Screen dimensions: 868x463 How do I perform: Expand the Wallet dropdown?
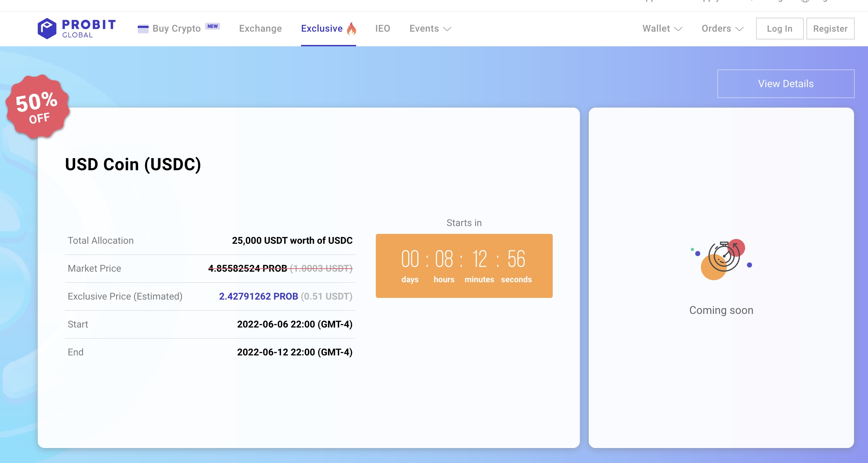[x=662, y=29]
